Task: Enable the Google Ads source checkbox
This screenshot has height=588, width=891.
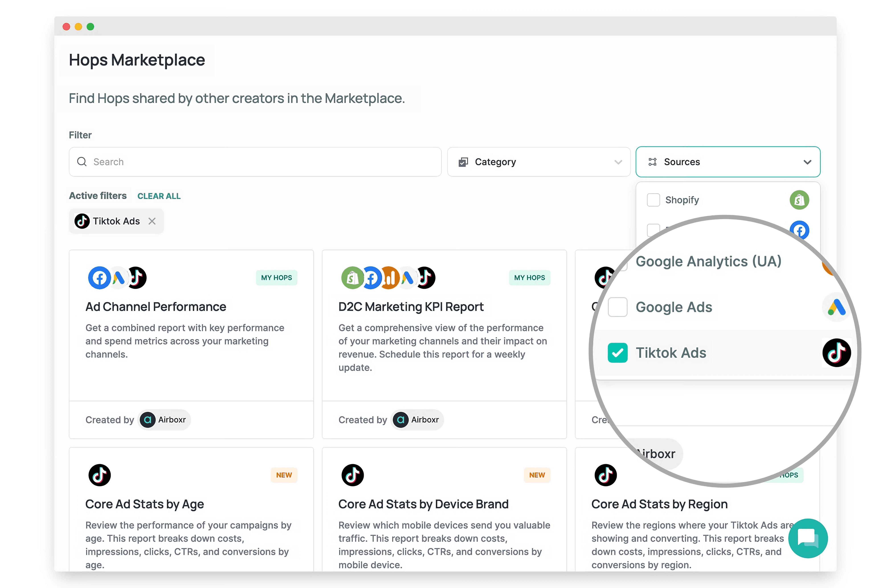Action: coord(617,307)
